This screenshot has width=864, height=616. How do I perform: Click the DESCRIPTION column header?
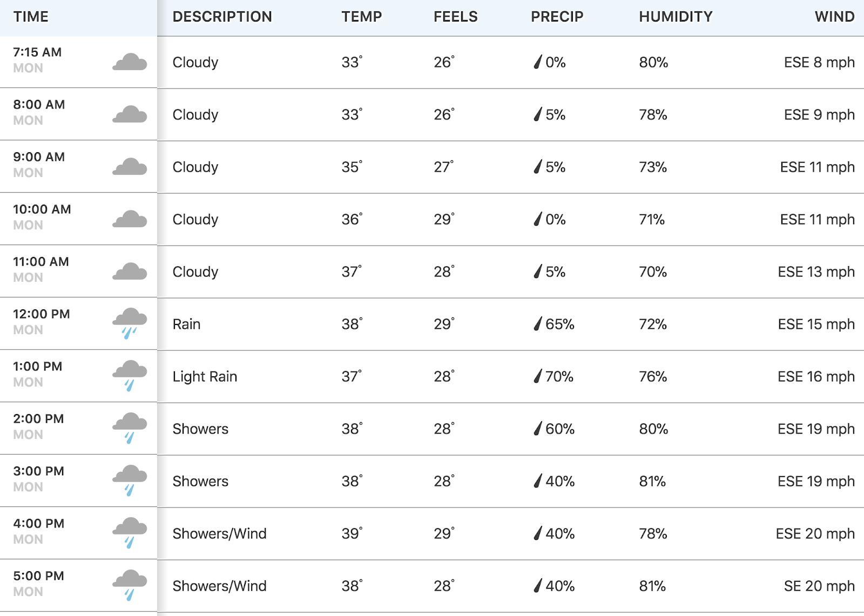(222, 17)
